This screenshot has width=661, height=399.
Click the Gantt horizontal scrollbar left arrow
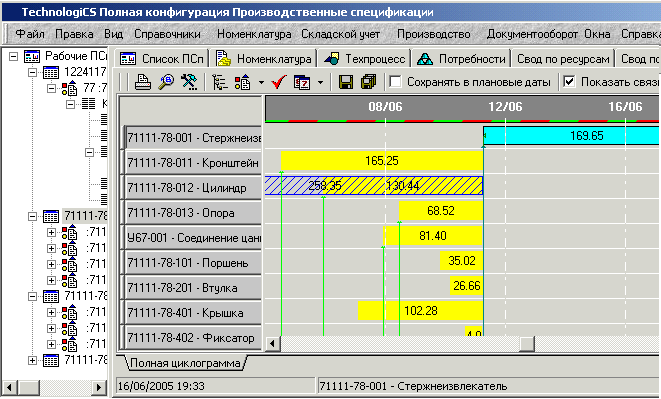coord(272,343)
